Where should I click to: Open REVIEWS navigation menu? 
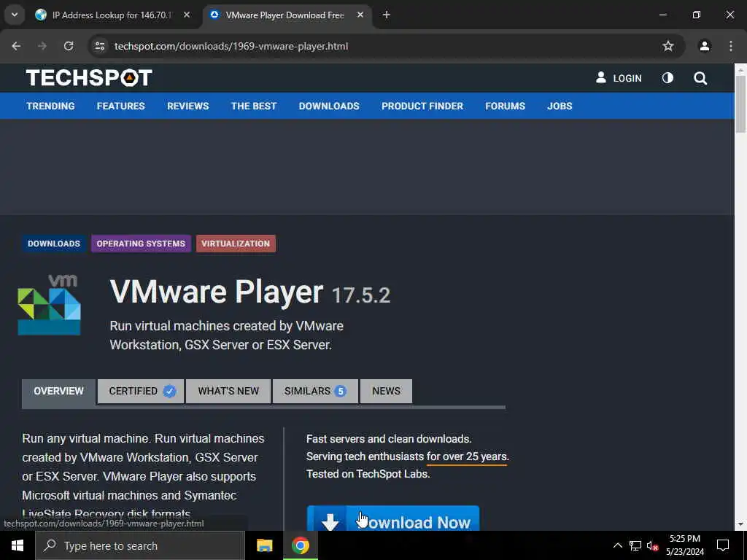187,106
